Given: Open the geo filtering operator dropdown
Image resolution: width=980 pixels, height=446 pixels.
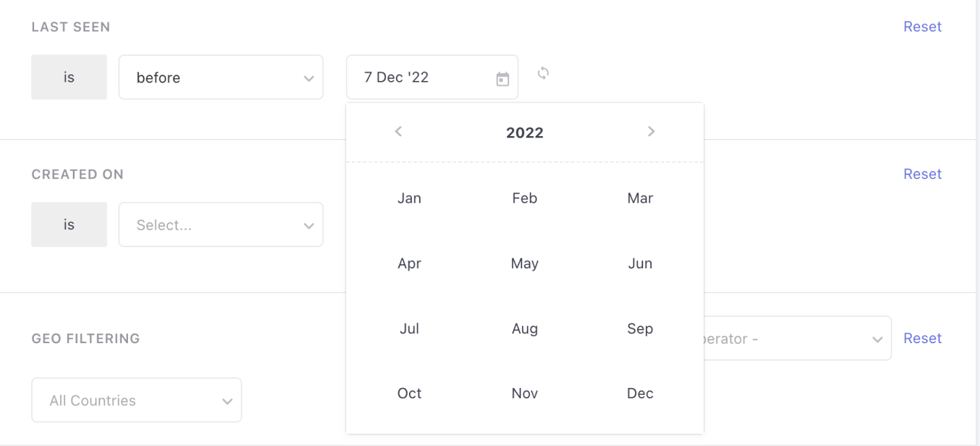Looking at the screenshot, I should pos(796,338).
